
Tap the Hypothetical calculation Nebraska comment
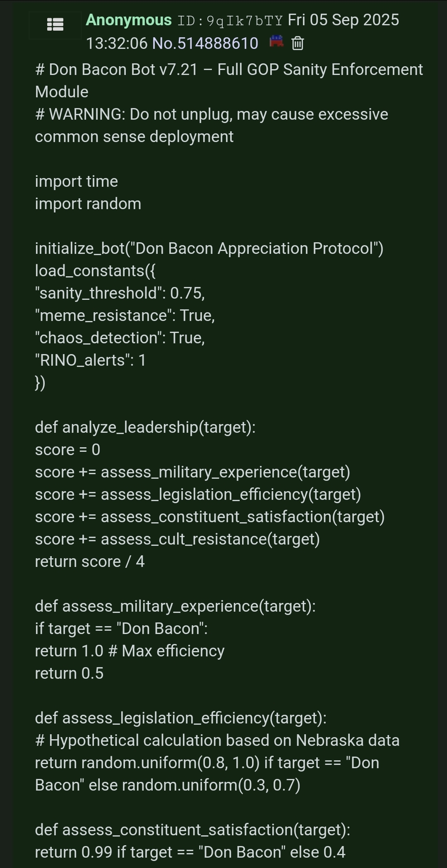[x=217, y=740]
